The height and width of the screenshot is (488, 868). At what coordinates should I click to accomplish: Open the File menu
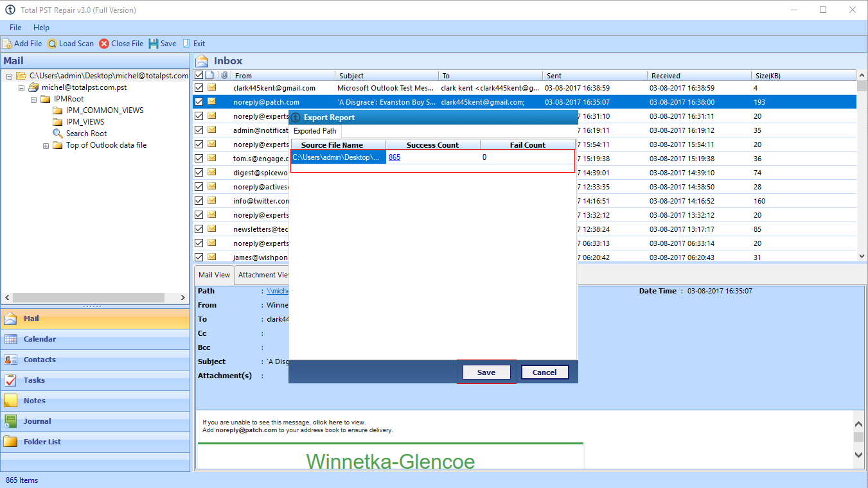tap(15, 28)
